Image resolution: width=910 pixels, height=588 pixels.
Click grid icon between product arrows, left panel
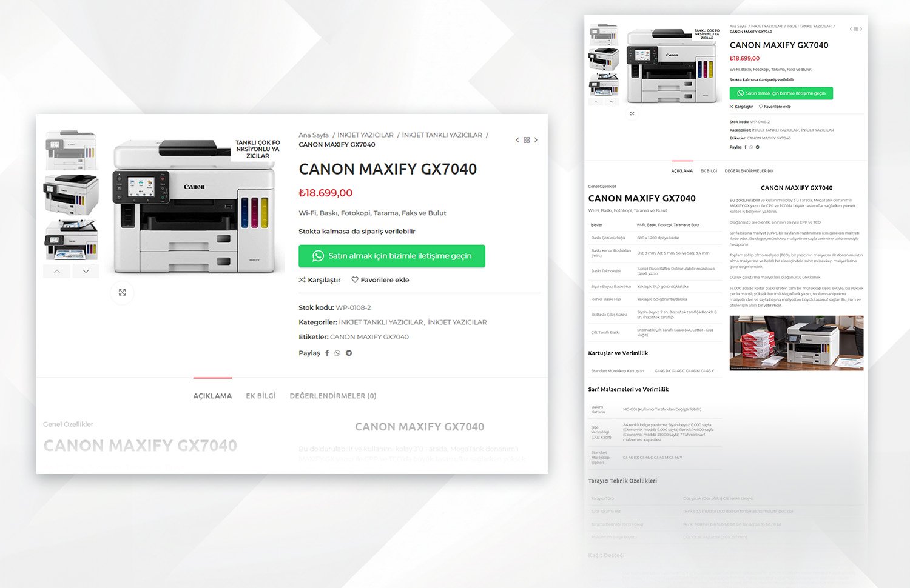(x=527, y=140)
